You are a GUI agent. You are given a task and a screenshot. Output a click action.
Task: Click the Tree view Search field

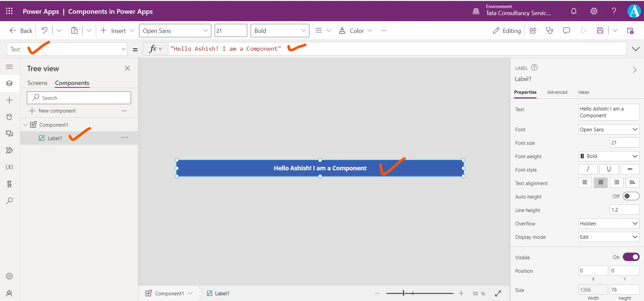(x=79, y=98)
